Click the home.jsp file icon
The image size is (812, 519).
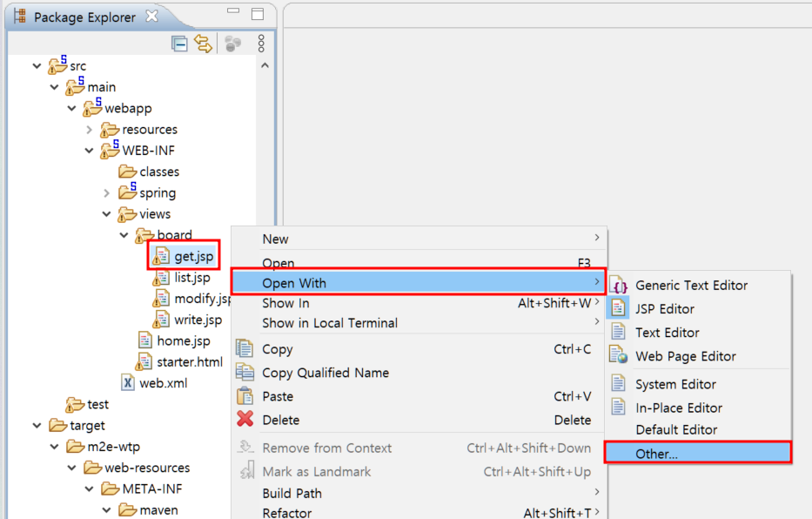click(145, 340)
